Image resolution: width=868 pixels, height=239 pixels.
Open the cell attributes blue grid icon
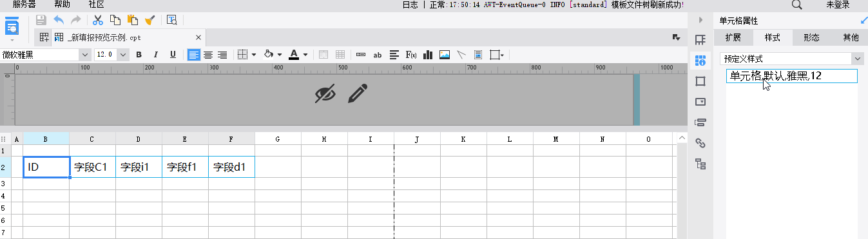point(700,61)
